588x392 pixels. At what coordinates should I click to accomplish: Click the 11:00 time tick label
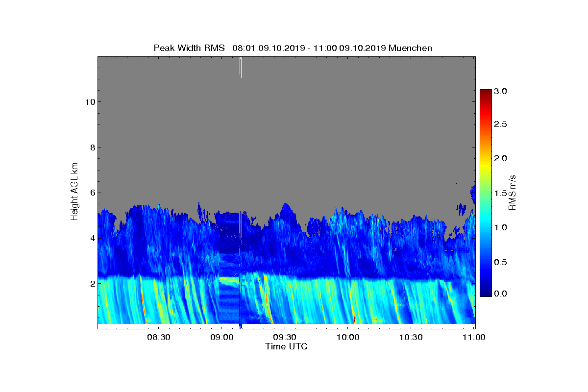pyautogui.click(x=474, y=338)
